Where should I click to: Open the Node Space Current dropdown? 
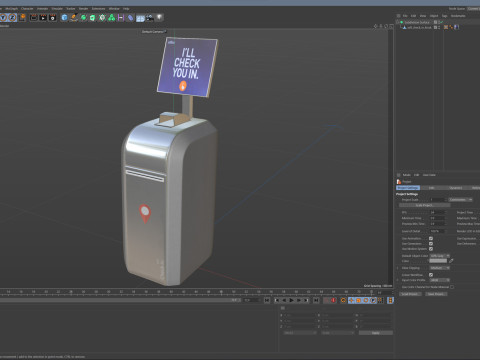[x=473, y=8]
